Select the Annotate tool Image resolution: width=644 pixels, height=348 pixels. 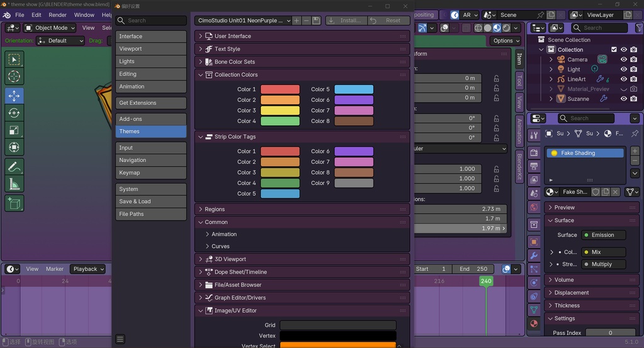14,167
